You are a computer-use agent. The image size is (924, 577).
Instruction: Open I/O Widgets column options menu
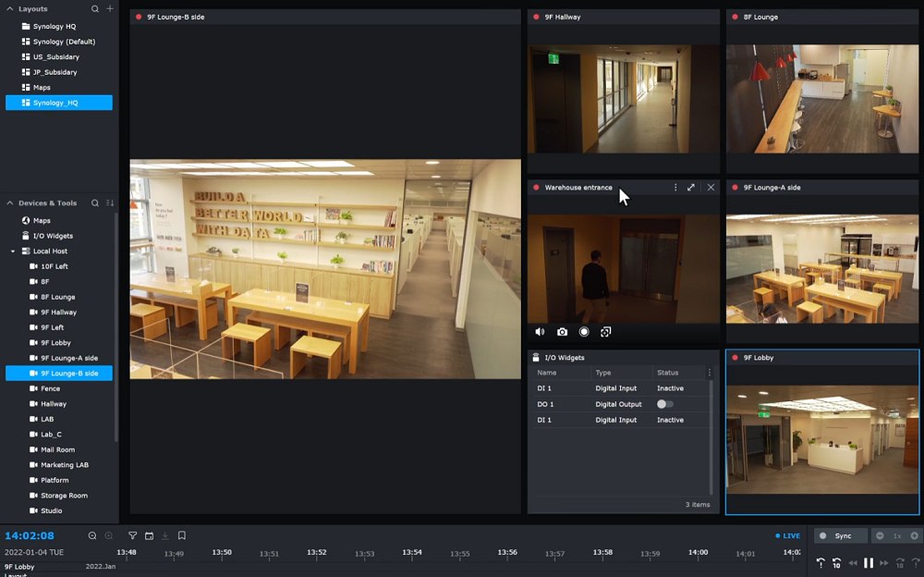[710, 373]
